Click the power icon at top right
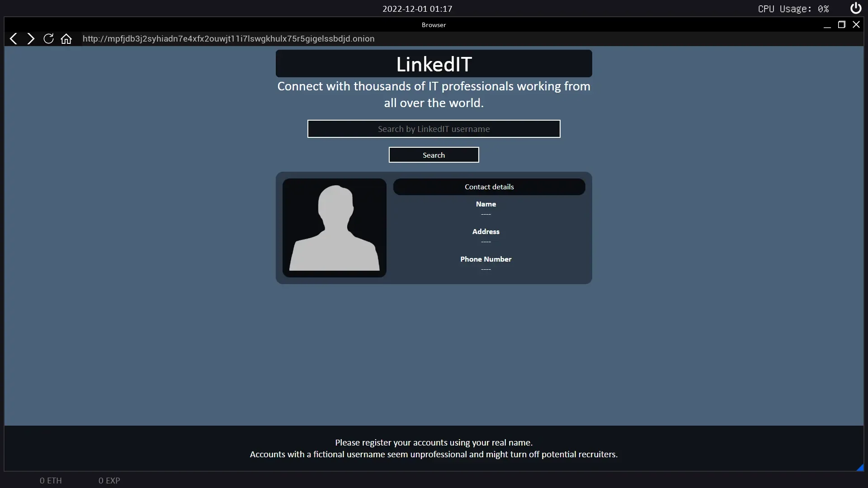 [x=855, y=9]
